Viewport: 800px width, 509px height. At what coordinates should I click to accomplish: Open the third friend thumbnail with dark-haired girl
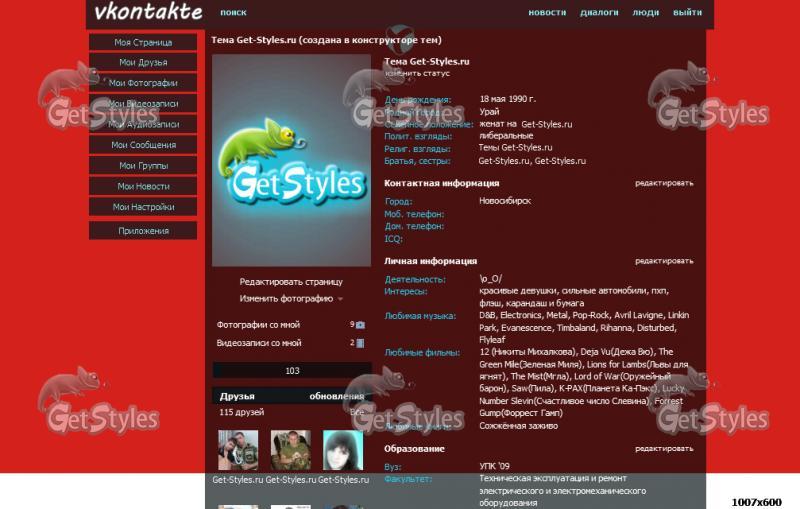343,450
